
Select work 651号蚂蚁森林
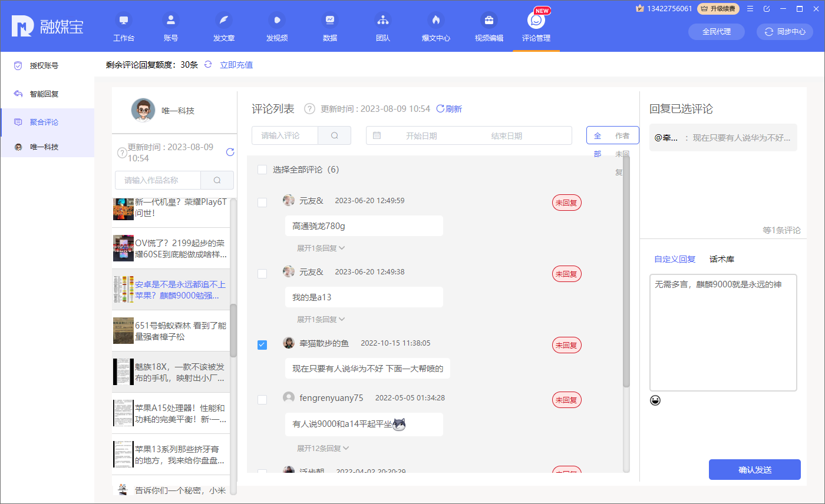170,331
